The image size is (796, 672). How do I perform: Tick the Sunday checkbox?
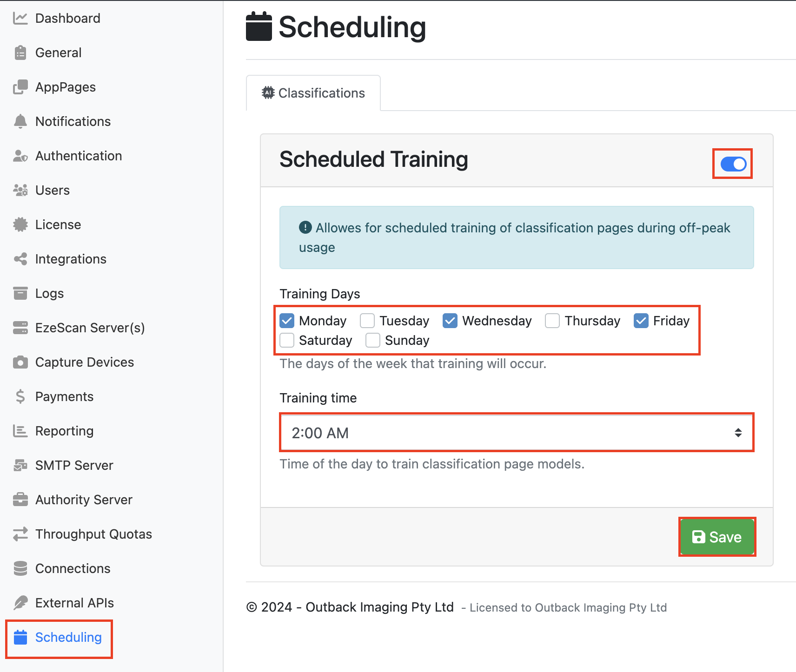click(x=373, y=340)
